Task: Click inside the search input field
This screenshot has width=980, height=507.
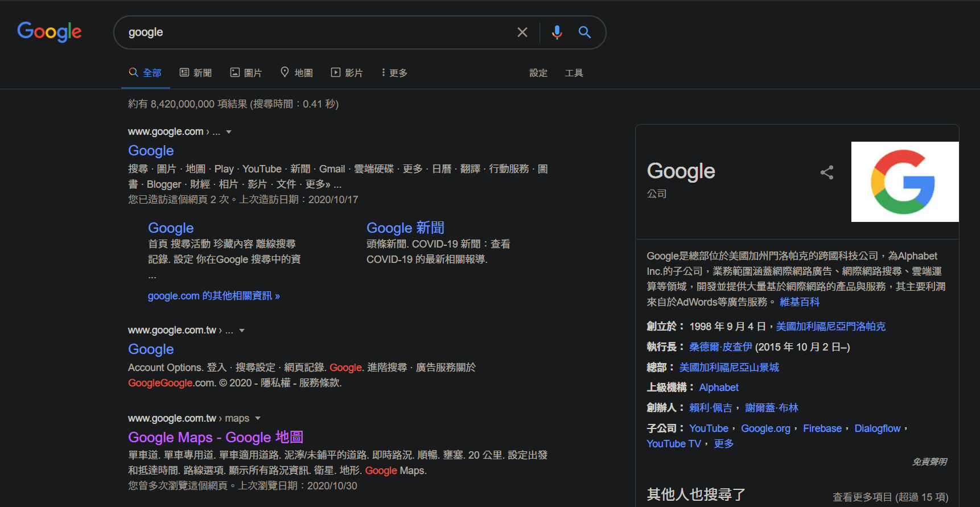Action: coord(319,32)
